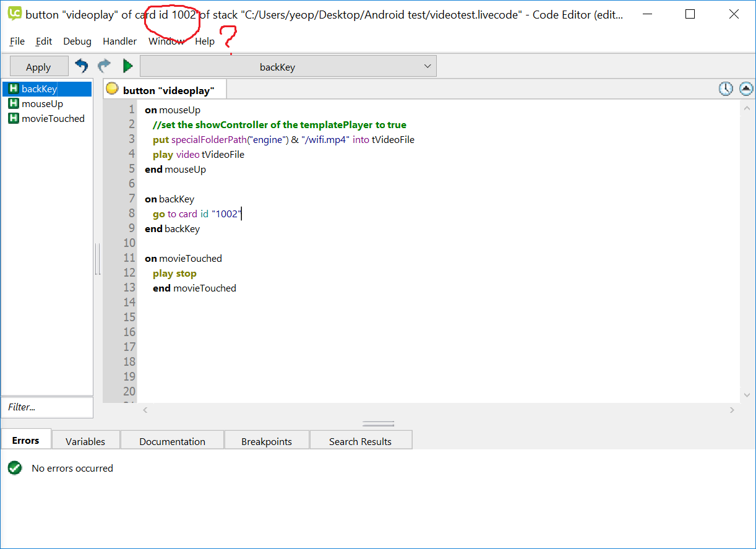Viewport: 756px width, 549px height.
Task: Click the 'go to card id "1002"' line
Action: click(197, 214)
